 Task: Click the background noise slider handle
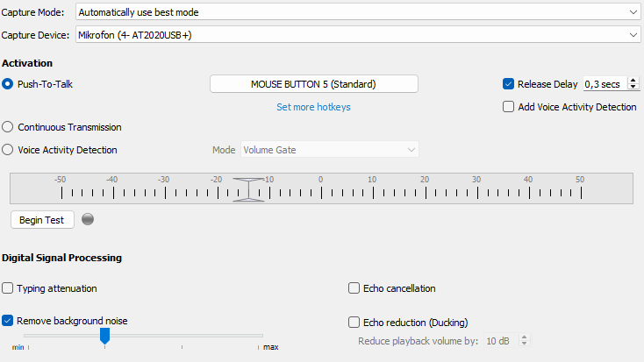[x=104, y=336]
